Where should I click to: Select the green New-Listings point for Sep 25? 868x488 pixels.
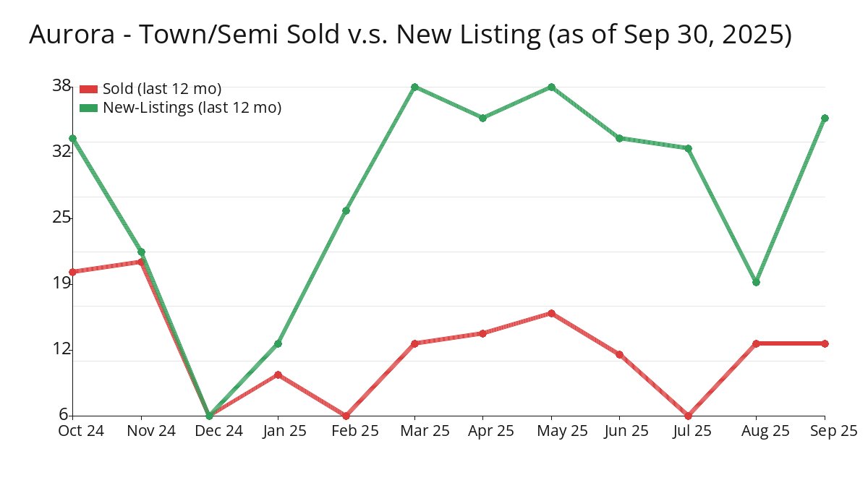coord(825,118)
